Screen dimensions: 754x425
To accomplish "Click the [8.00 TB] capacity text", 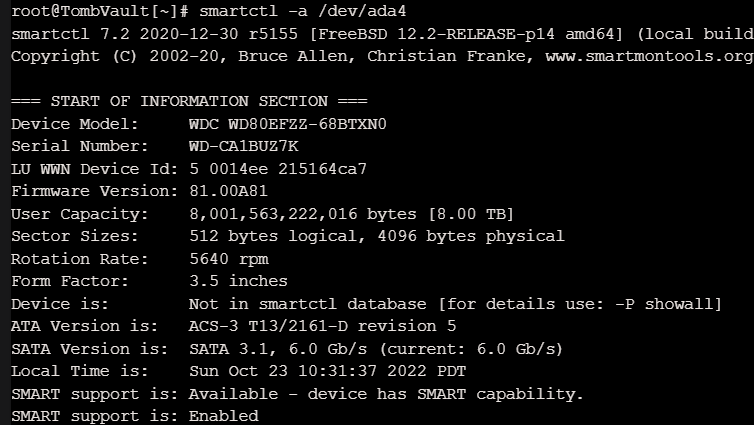I will [471, 214].
